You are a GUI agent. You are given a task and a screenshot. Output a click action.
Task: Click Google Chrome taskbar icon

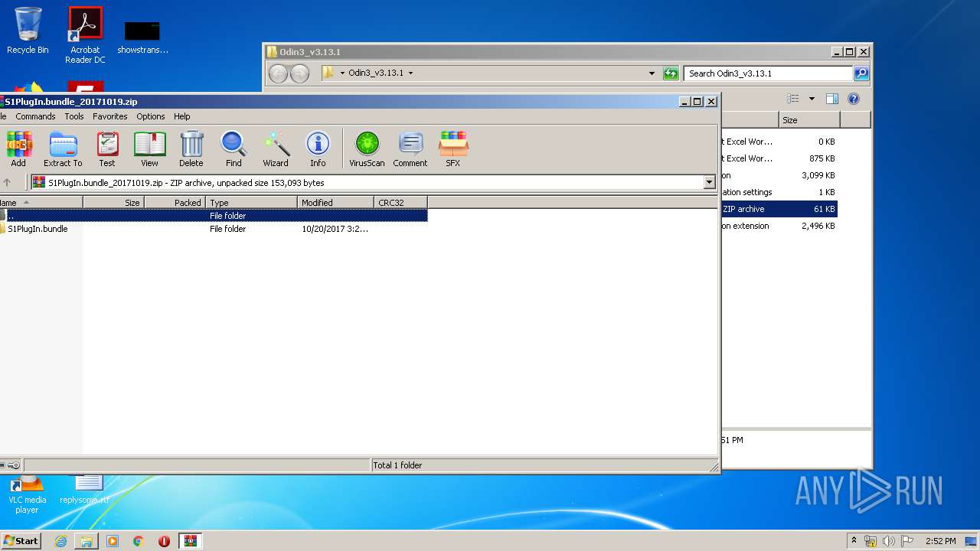[x=139, y=541]
